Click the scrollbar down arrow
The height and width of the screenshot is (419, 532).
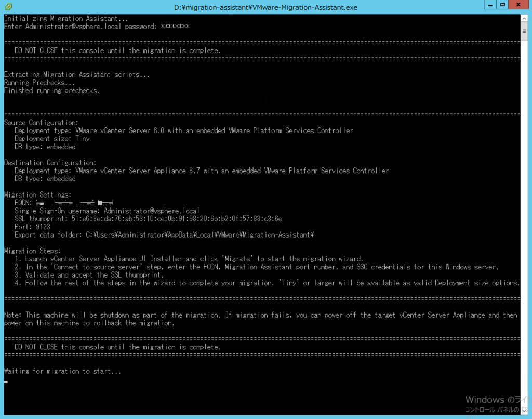[524, 410]
